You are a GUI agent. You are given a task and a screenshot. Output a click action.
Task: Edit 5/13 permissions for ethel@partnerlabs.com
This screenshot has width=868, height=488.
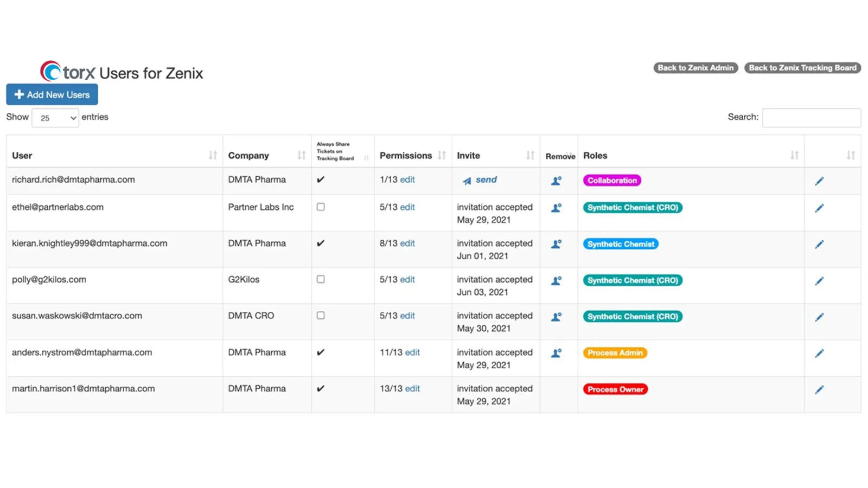click(x=407, y=207)
